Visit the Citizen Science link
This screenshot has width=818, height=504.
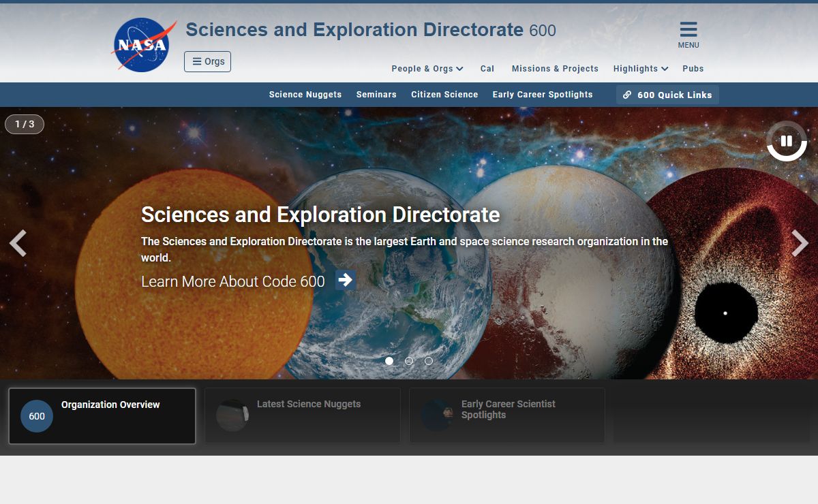(x=444, y=95)
